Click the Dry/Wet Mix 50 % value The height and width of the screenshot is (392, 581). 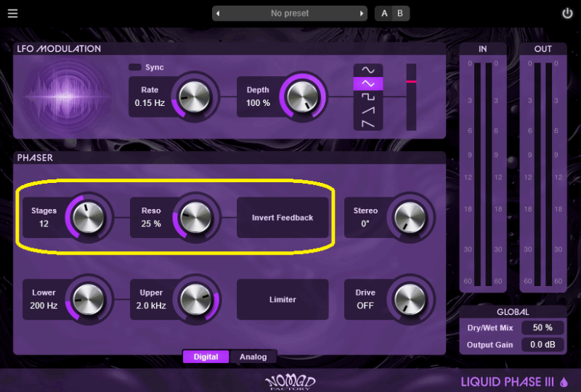point(543,327)
